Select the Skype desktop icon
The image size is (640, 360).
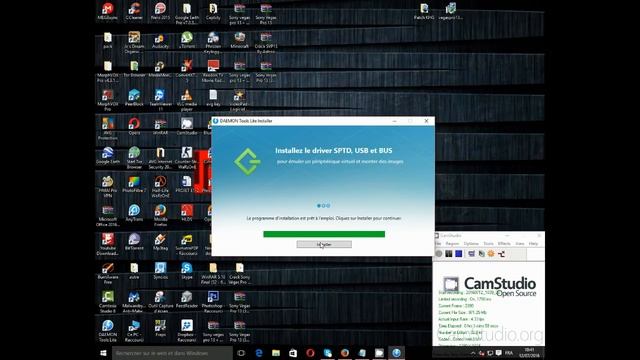[x=187, y=271]
